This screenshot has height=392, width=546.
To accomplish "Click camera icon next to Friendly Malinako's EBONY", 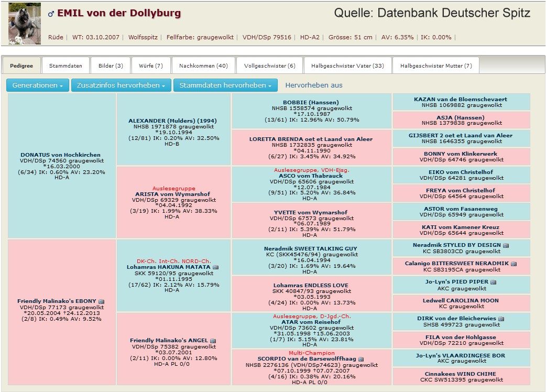I will click(102, 301).
